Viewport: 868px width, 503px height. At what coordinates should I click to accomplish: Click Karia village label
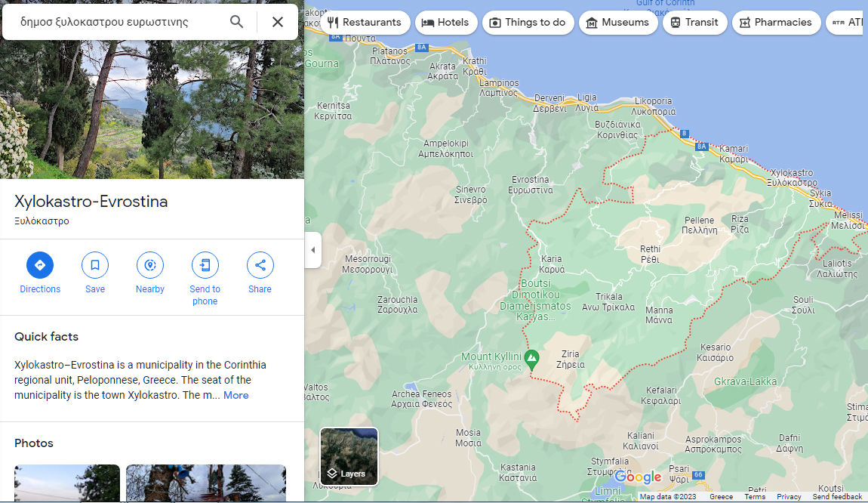tap(552, 264)
